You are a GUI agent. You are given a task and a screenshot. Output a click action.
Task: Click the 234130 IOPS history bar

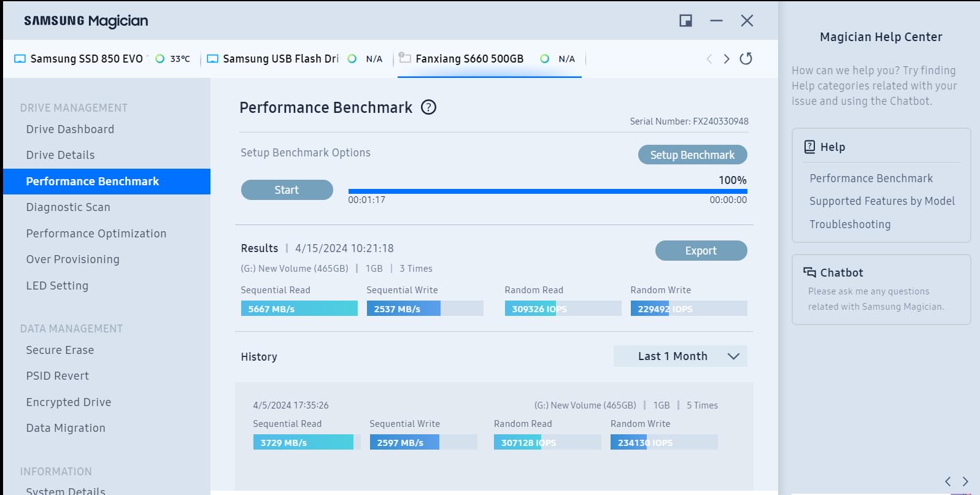664,442
